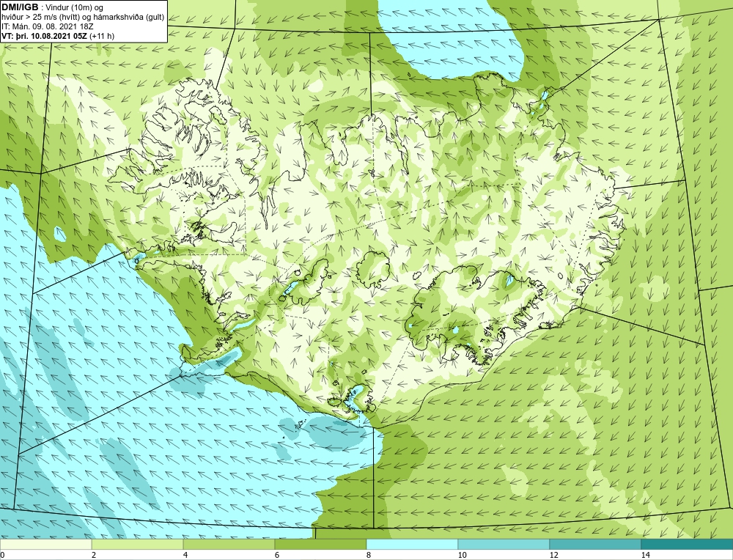
Task: Click the legend scale label '4'
Action: click(185, 555)
